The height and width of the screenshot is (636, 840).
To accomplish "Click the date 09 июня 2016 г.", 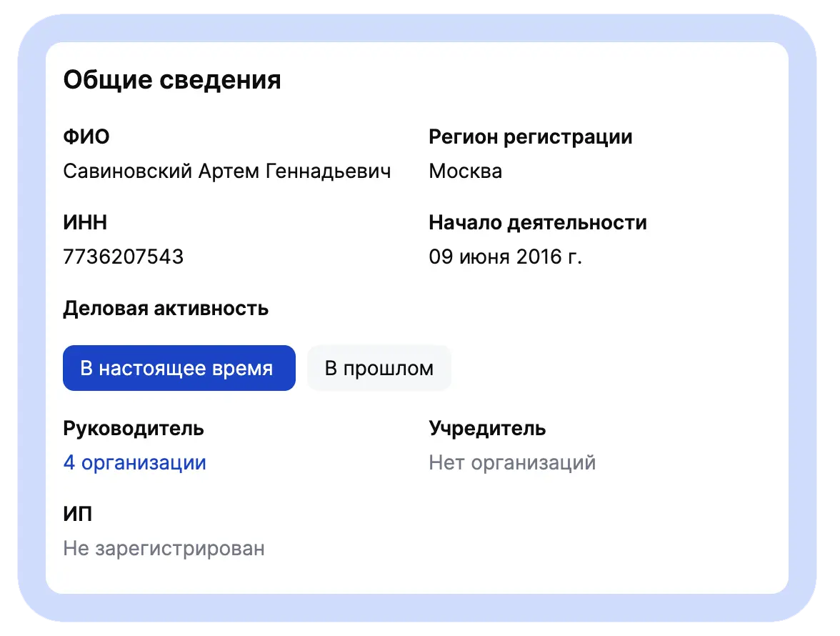I will 505,257.
